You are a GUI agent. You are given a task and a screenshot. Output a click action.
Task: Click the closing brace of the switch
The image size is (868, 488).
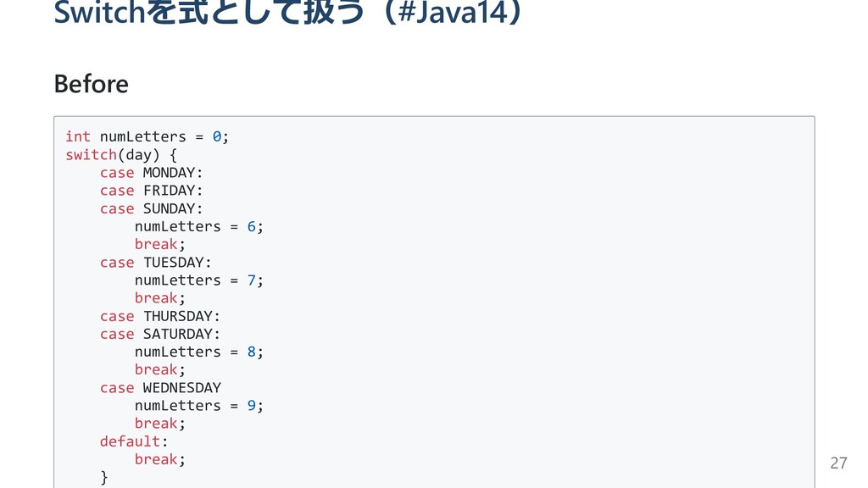(x=104, y=477)
